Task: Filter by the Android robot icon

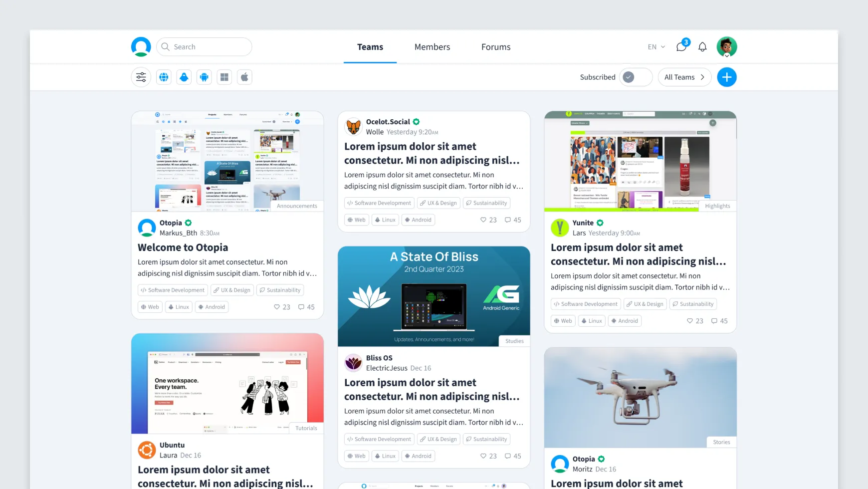Action: 204,77
